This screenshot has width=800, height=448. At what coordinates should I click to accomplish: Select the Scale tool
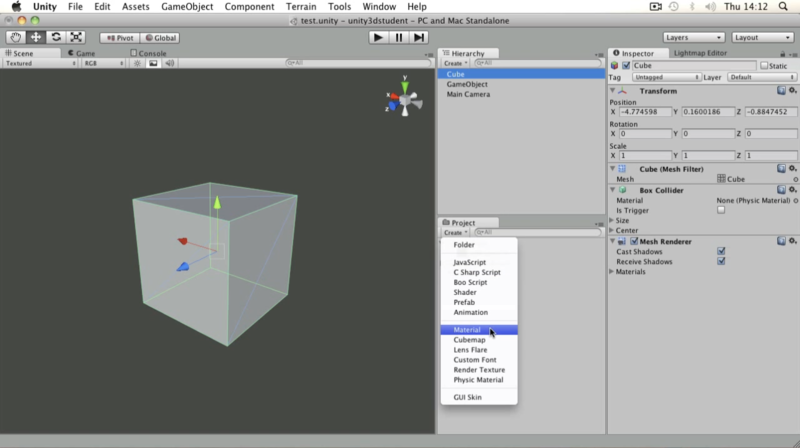(76, 37)
